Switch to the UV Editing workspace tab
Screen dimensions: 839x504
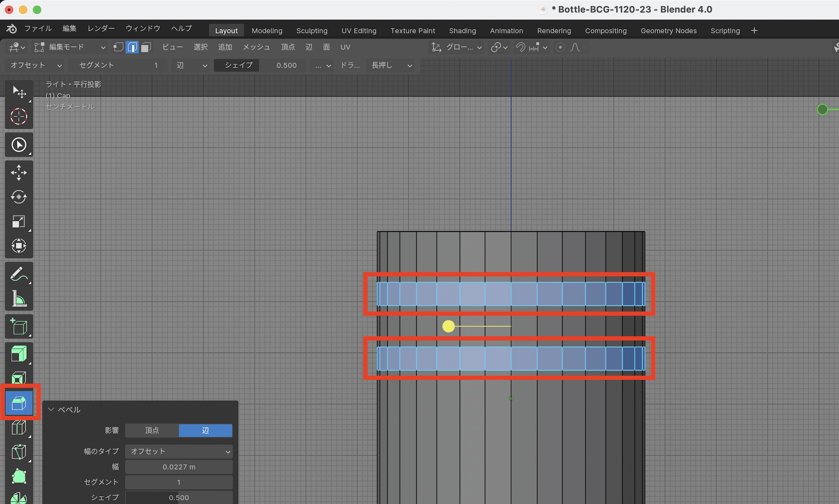pos(359,31)
